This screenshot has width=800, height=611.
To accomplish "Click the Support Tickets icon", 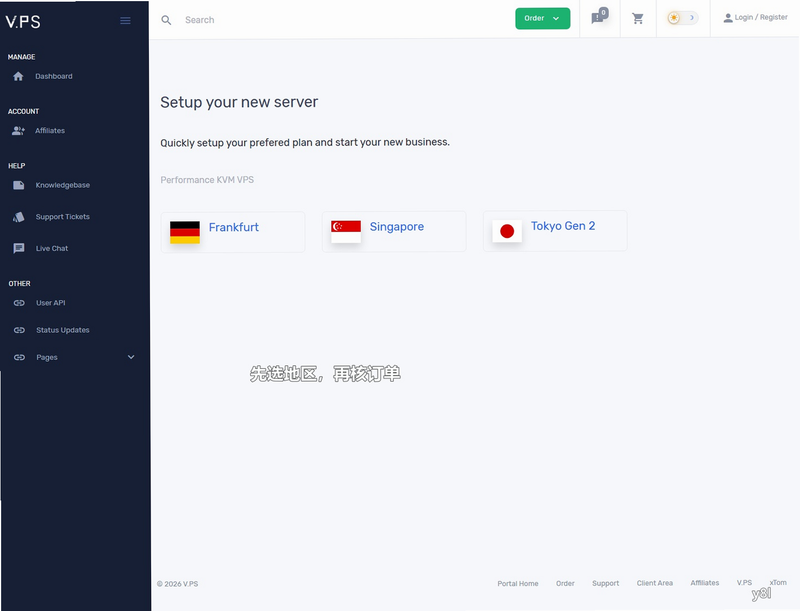I will click(x=19, y=217).
